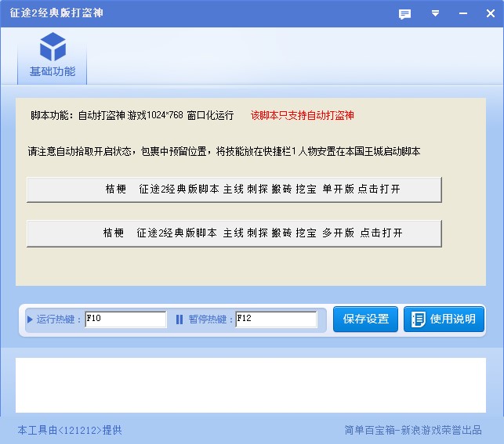This screenshot has height=444, width=504.
Task: Click the pause bars icon beside 暂停热键
Action: point(179,319)
